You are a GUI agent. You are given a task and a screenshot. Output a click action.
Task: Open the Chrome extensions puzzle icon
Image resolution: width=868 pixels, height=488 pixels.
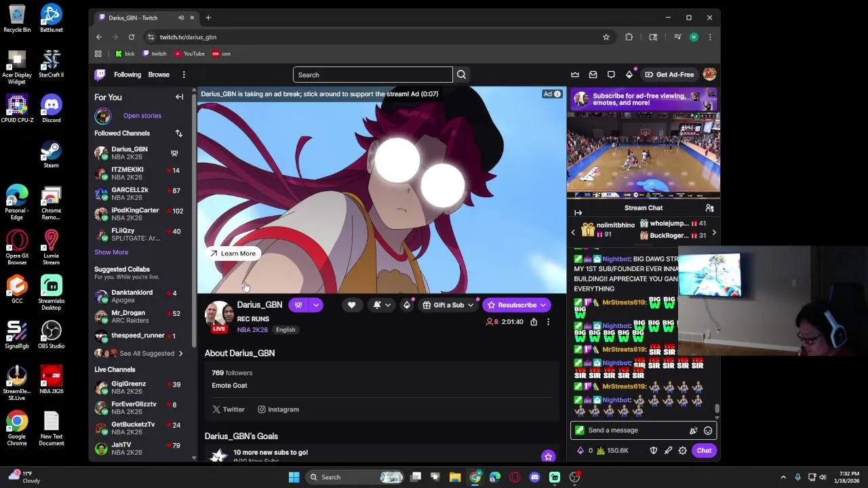pos(629,37)
